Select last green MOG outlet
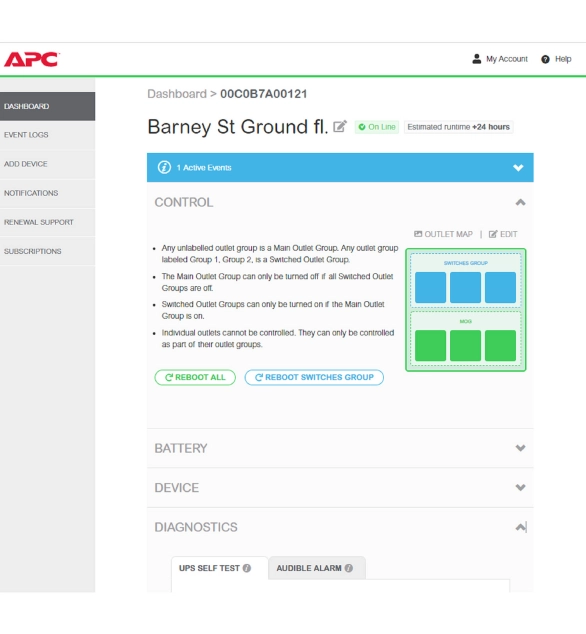The width and height of the screenshot is (586, 634). point(500,346)
